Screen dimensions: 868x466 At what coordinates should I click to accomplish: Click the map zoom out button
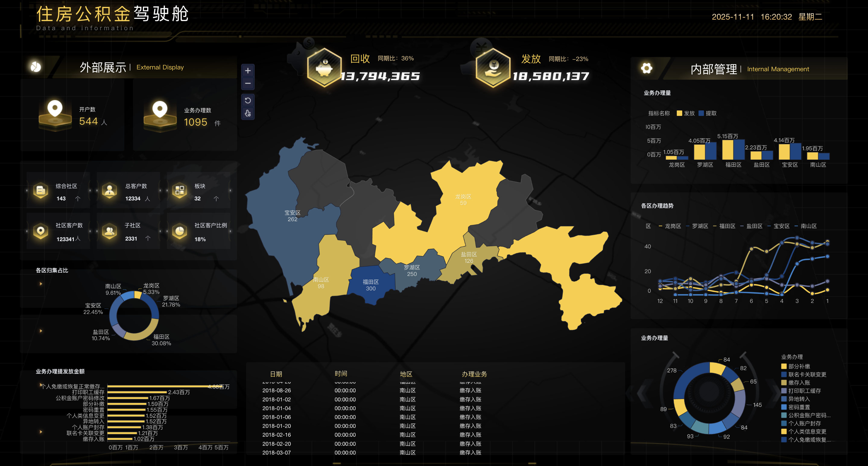[x=248, y=83]
